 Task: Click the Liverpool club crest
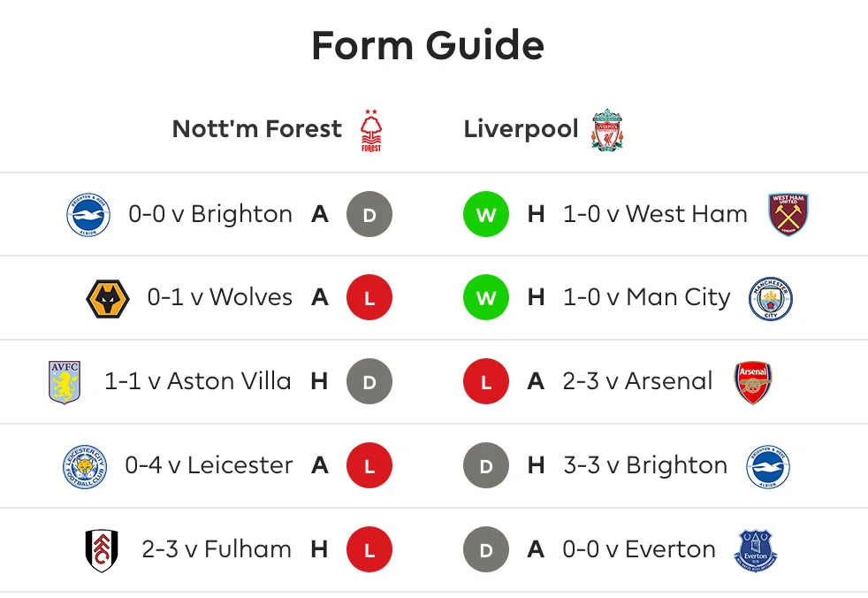click(x=606, y=130)
